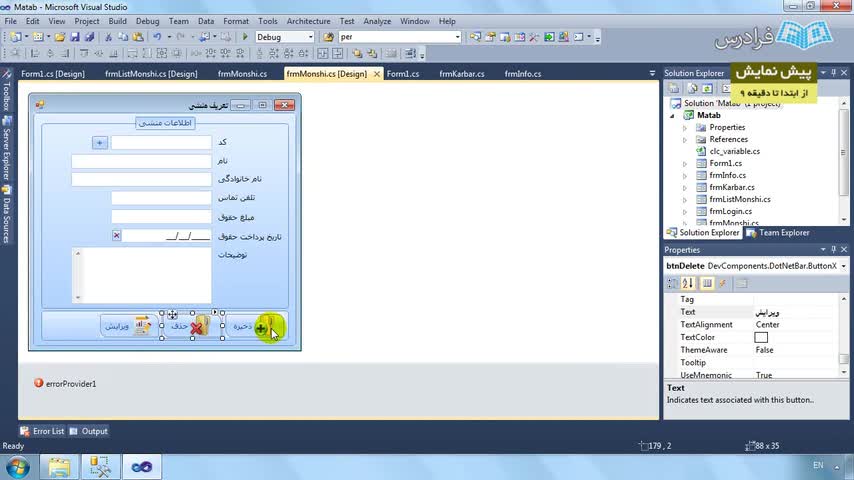Open the find combo box containing 'per'
Viewport: 854px width, 480px height.
[x=400, y=37]
